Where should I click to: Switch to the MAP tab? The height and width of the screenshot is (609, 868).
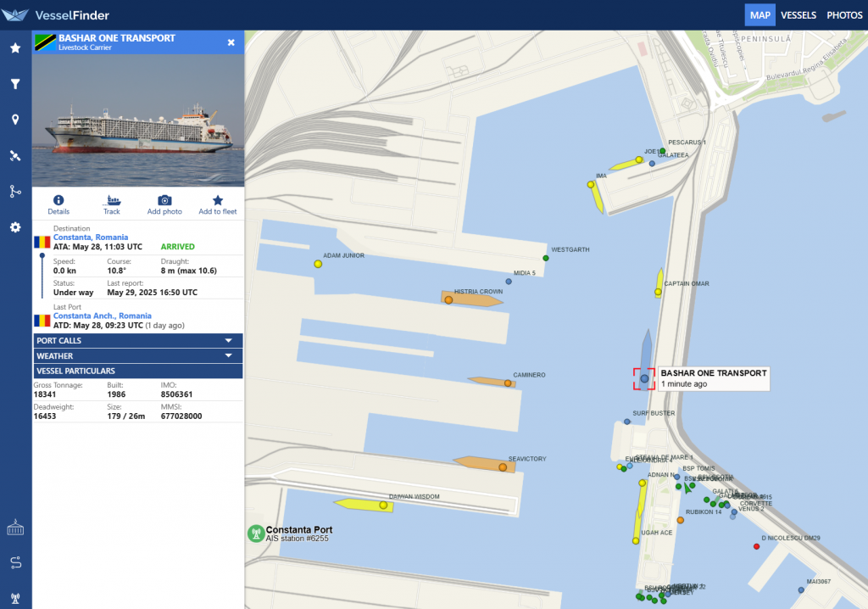(x=760, y=15)
